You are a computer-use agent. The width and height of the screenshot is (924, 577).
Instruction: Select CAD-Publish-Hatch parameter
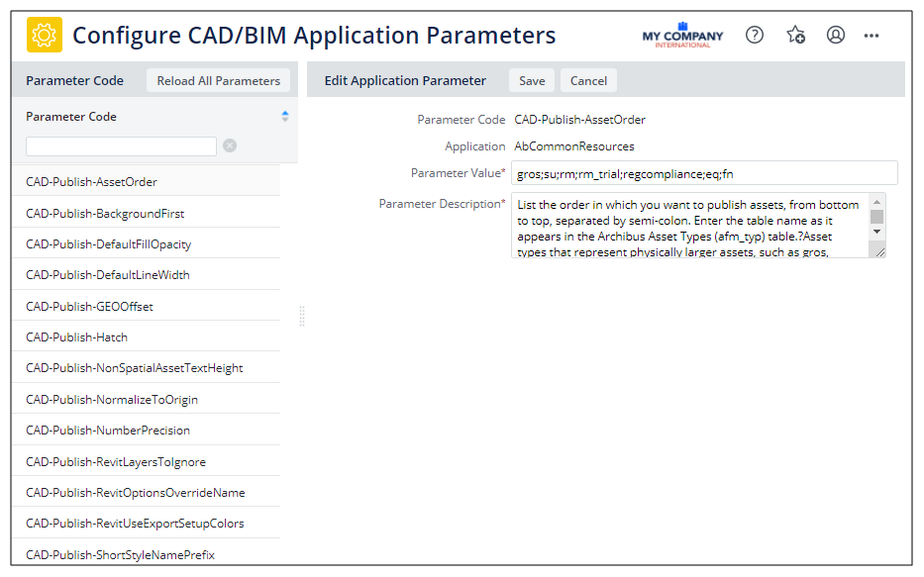tap(147, 337)
